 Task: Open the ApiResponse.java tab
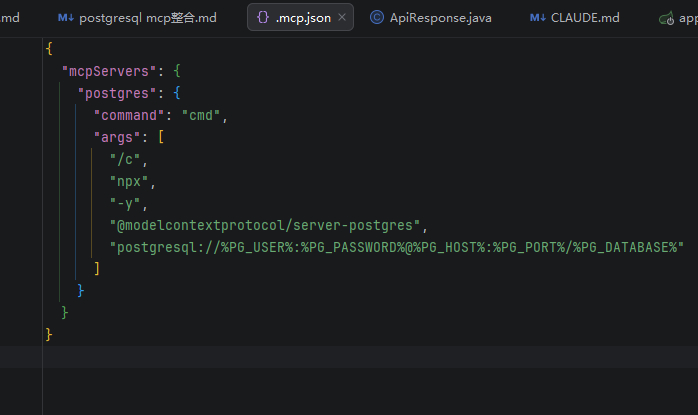440,18
